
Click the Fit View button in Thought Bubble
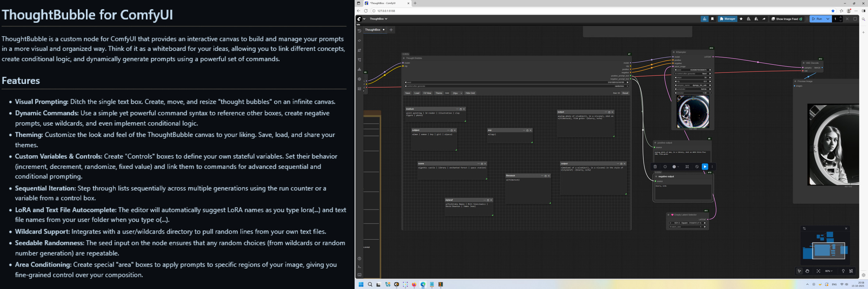coord(427,93)
